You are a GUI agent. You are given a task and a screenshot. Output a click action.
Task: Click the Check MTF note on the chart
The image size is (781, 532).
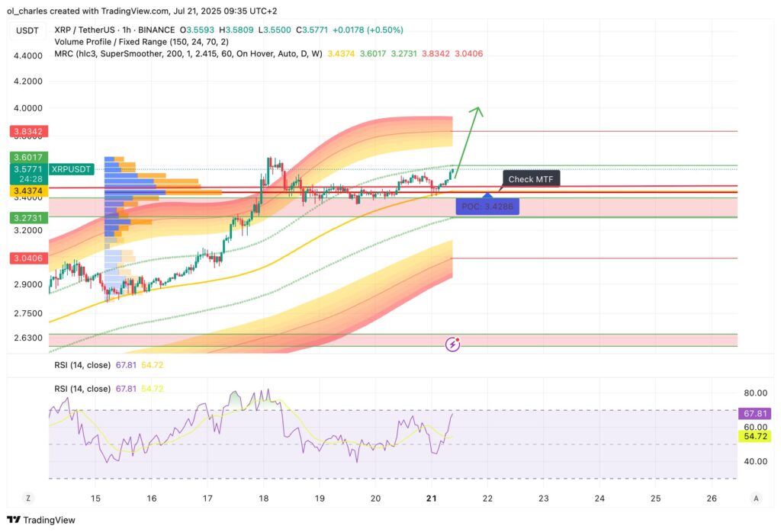532,178
